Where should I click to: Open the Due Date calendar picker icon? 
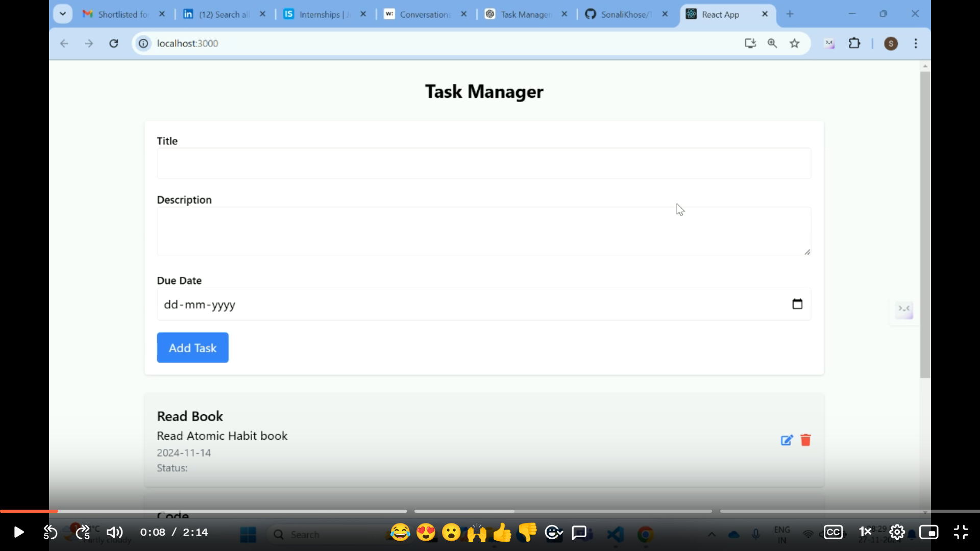(x=797, y=304)
